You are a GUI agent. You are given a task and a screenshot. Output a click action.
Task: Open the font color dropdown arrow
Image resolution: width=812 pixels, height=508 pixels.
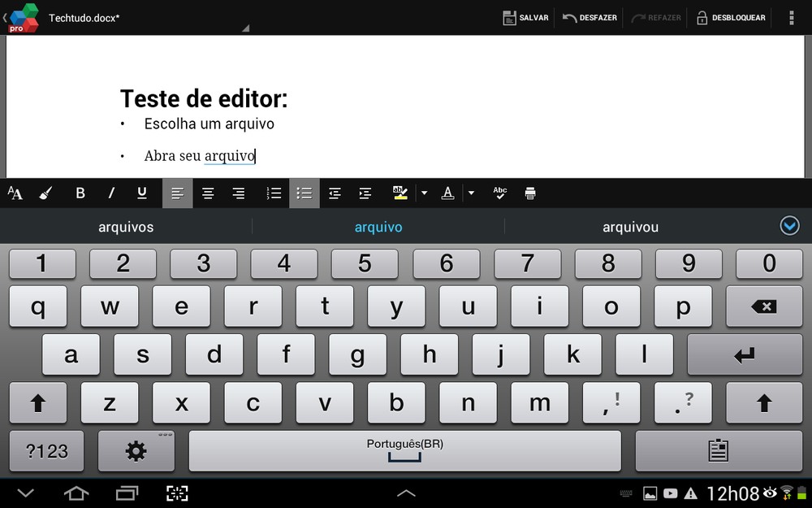tap(471, 193)
